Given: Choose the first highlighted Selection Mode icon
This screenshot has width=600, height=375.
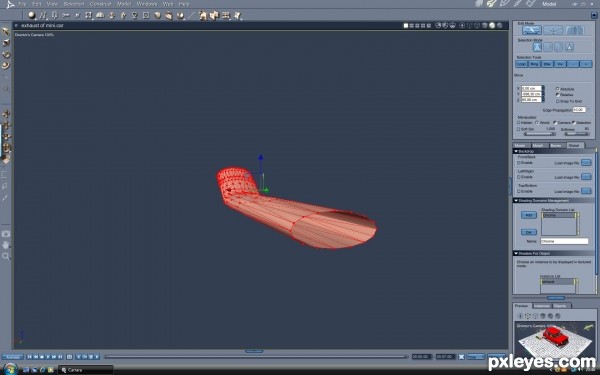Looking at the screenshot, I should coord(537,47).
